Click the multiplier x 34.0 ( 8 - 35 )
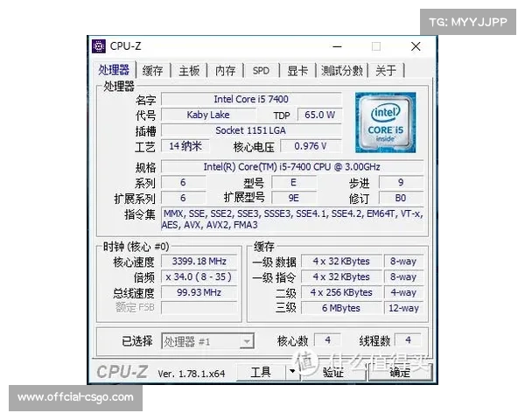525x420 pixels. point(199,277)
